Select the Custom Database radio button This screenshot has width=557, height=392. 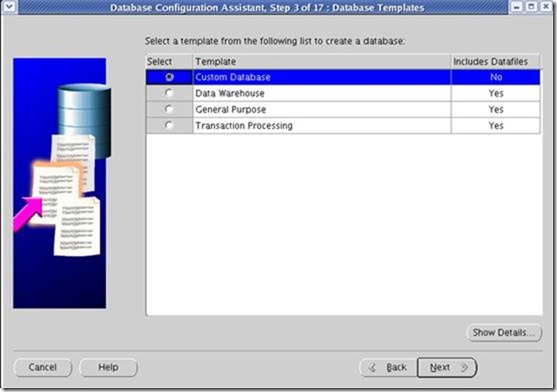169,77
